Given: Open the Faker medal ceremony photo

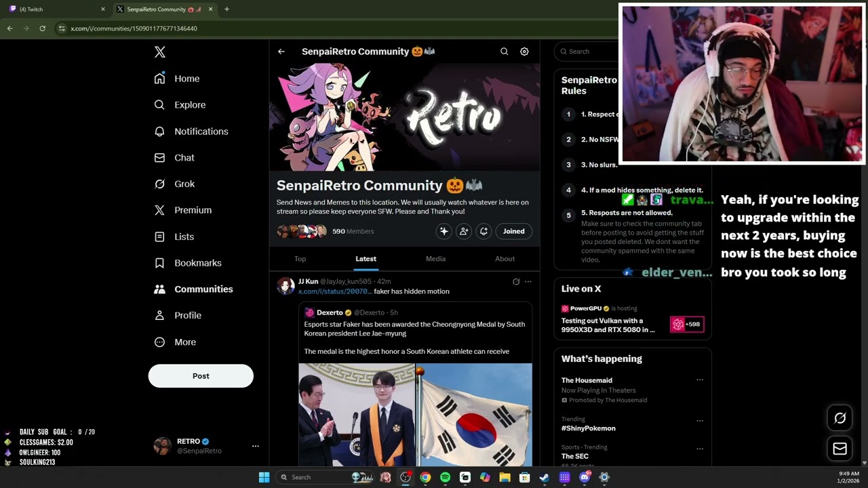Looking at the screenshot, I should (x=357, y=415).
